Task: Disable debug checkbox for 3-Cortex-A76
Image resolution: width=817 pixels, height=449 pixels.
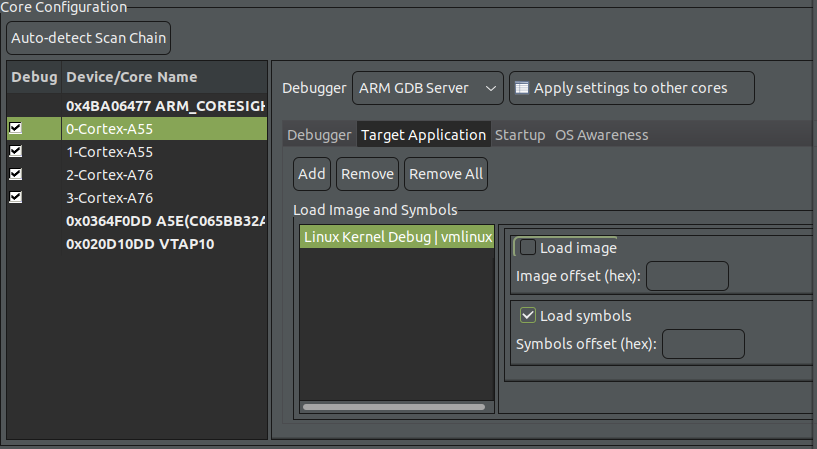Action: point(15,197)
